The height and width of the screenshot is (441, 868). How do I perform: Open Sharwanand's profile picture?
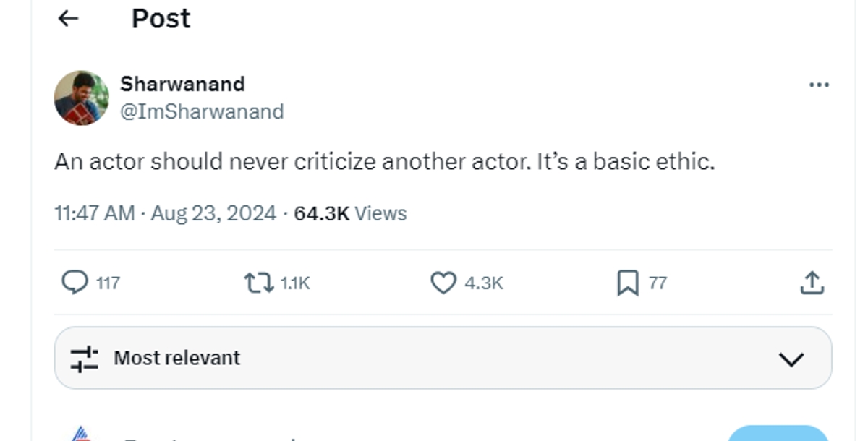pos(81,98)
